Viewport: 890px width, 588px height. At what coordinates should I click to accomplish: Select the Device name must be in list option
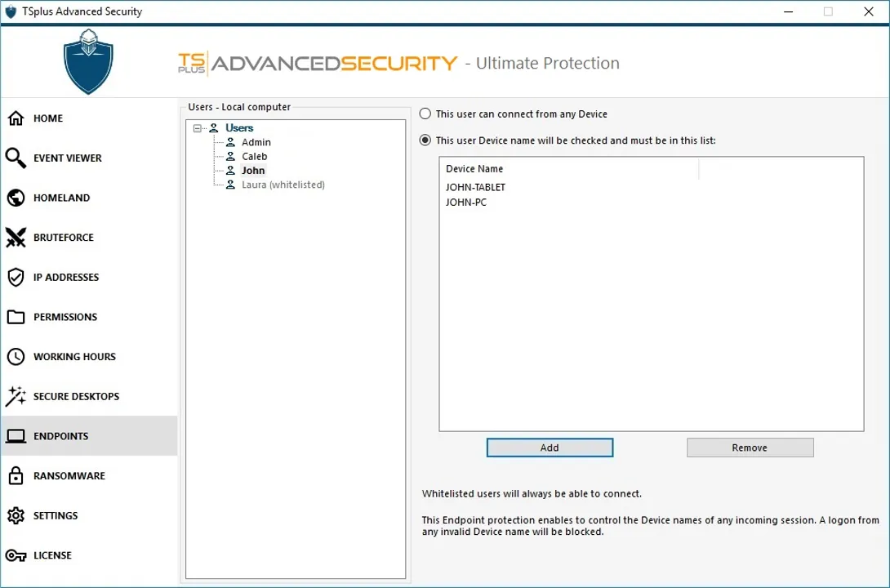point(425,140)
